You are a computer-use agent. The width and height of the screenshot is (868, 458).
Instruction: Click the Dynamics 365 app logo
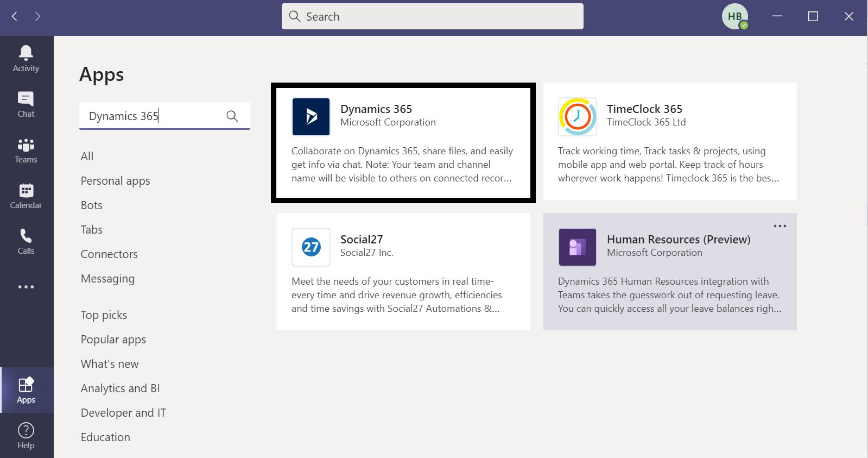[x=311, y=117]
